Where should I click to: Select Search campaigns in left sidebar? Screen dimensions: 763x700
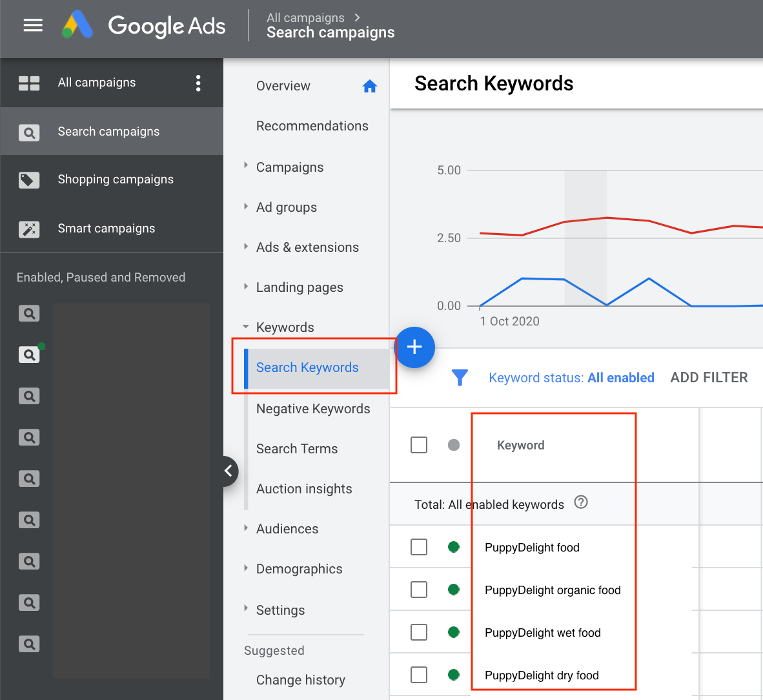point(112,132)
